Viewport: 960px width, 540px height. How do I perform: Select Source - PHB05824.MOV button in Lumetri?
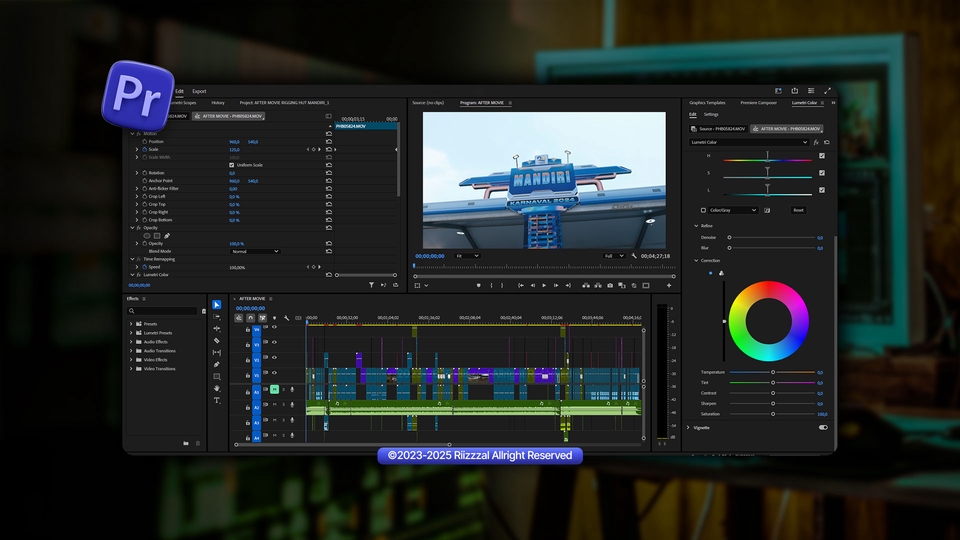pyautogui.click(x=718, y=129)
